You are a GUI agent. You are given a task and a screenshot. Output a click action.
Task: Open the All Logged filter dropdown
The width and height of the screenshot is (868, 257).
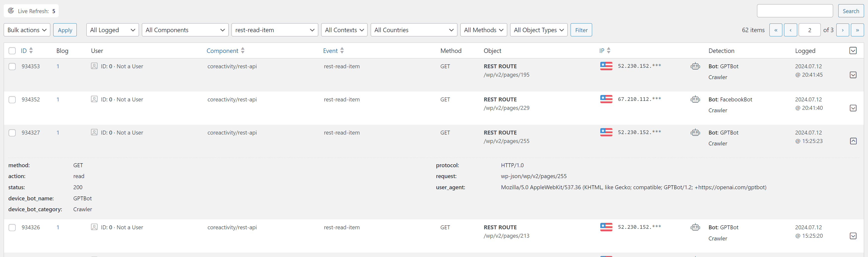112,30
